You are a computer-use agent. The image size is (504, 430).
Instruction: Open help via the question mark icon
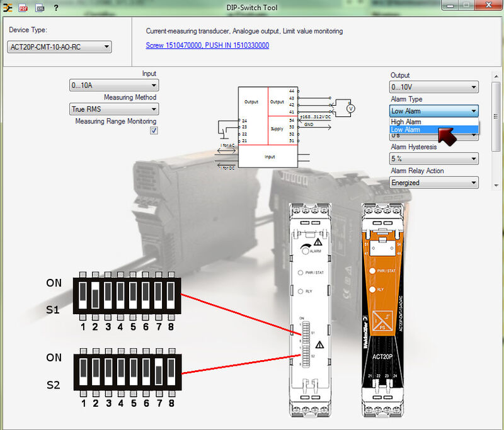point(56,8)
